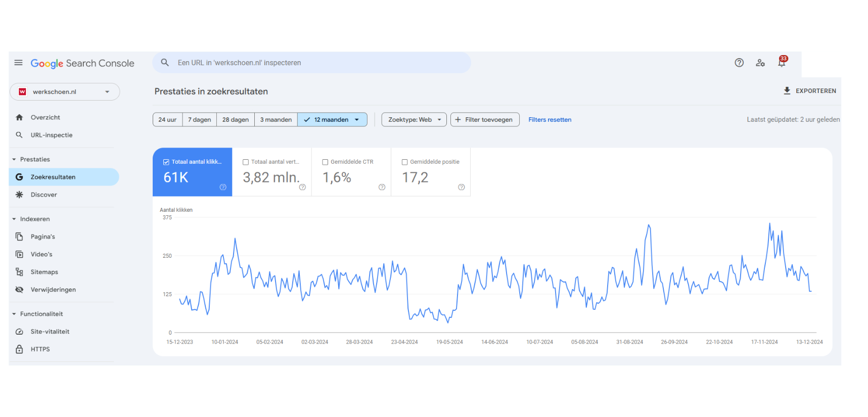Click the 1,6% average CTR card
The height and width of the screenshot is (417, 868).
click(x=351, y=172)
